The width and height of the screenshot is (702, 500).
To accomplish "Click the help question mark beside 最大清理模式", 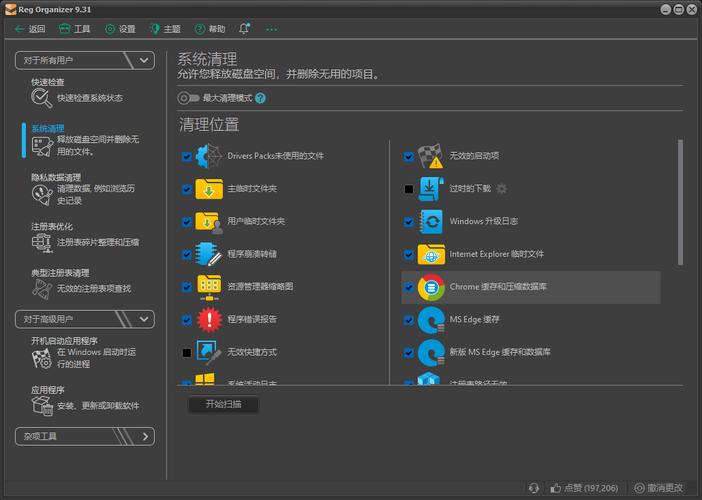I will 260,98.
